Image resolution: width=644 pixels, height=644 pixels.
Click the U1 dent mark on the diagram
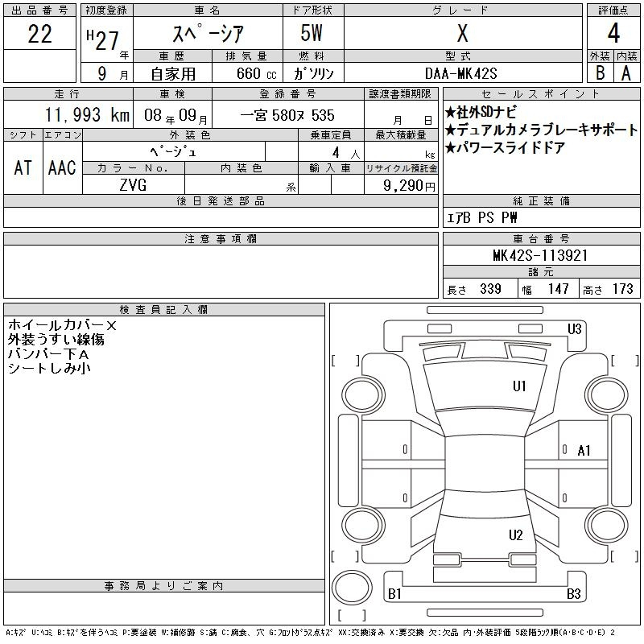pos(519,386)
